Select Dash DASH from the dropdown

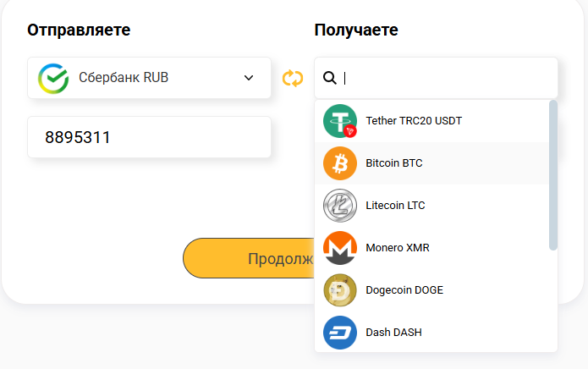point(394,333)
